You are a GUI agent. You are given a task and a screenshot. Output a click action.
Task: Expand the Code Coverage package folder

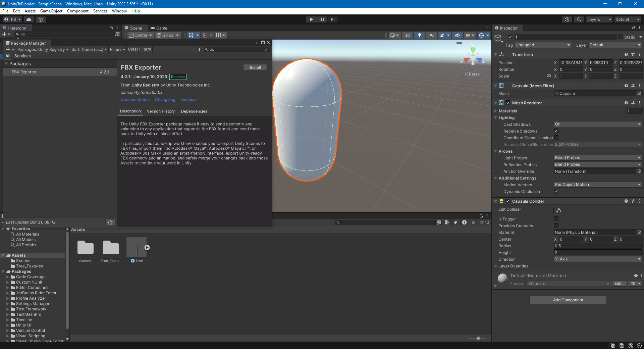[x=8, y=277]
